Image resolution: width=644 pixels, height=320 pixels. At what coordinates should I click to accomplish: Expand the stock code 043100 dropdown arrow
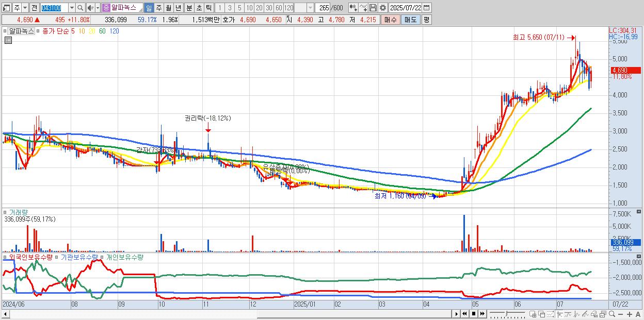(x=72, y=8)
